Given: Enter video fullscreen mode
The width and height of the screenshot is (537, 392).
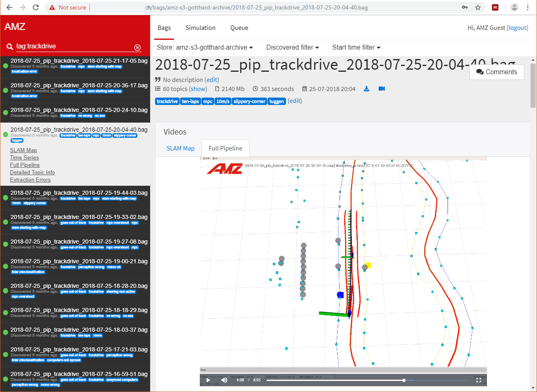Looking at the screenshot, I should [x=478, y=380].
